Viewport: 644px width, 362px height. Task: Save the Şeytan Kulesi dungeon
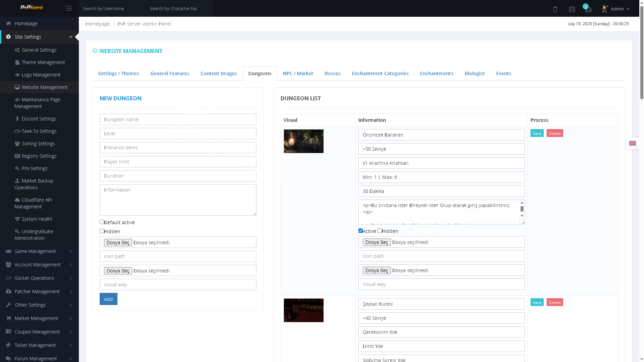(x=537, y=302)
